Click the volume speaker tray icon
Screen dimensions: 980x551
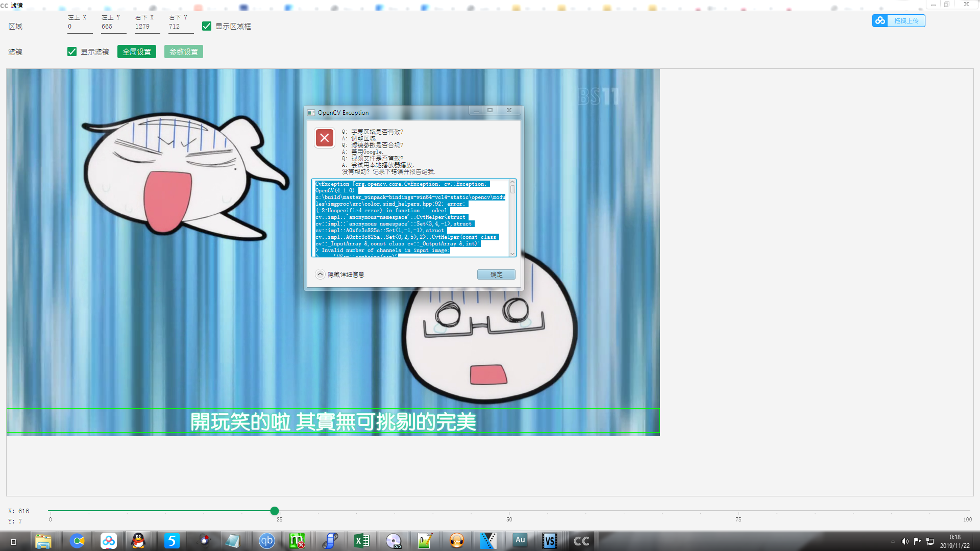pyautogui.click(x=904, y=541)
